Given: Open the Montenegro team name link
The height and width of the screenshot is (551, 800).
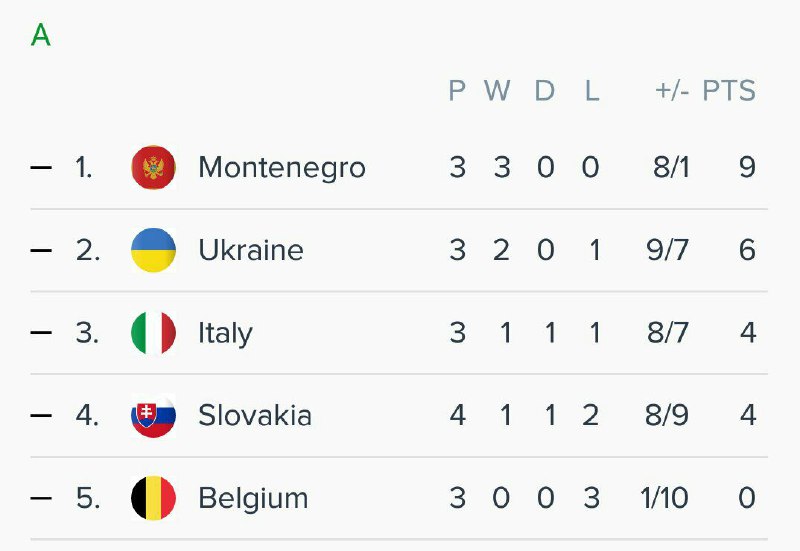Looking at the screenshot, I should (281, 167).
